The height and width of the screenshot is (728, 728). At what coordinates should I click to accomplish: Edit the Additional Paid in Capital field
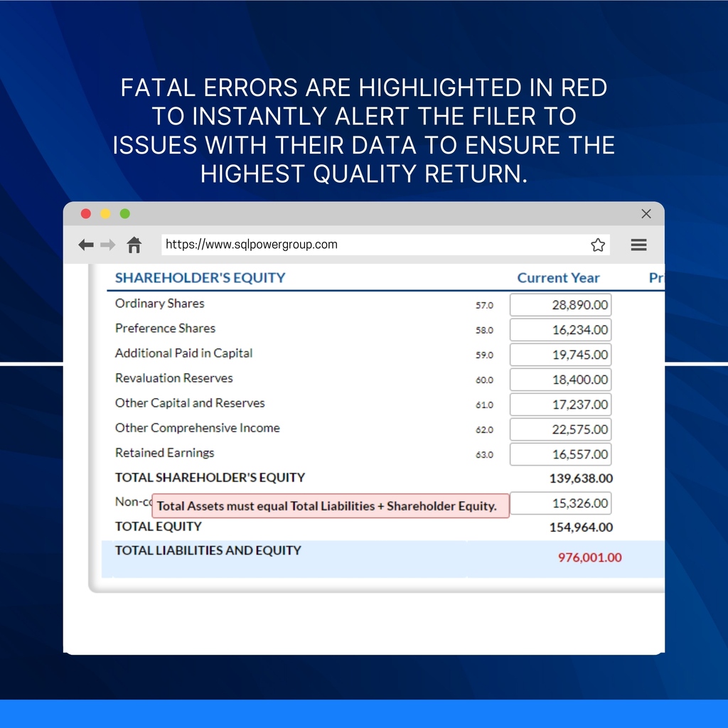tap(560, 355)
